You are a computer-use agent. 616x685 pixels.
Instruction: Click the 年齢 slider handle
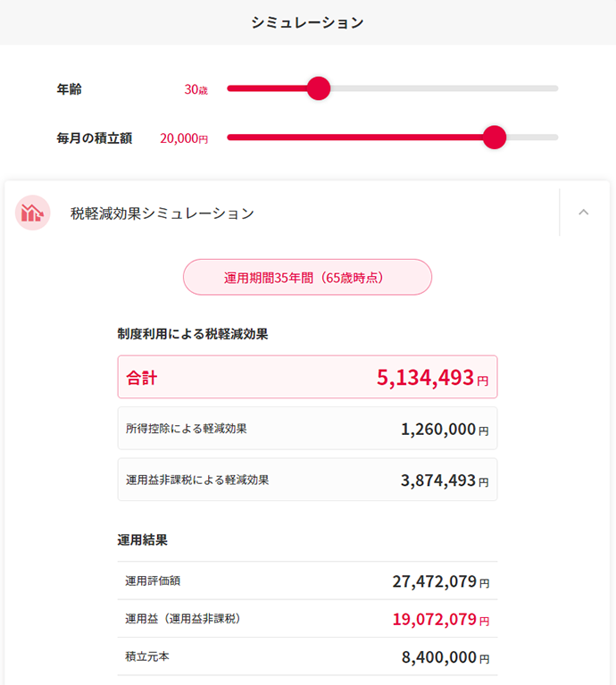(x=318, y=88)
